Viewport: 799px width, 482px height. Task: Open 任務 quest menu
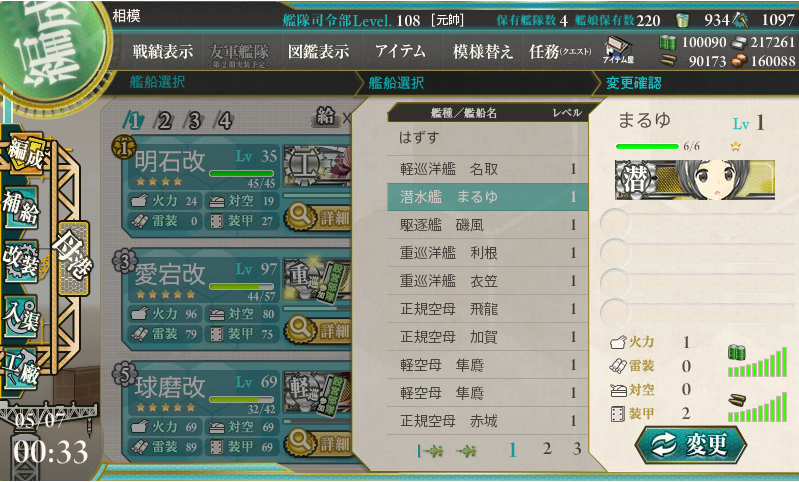click(560, 51)
